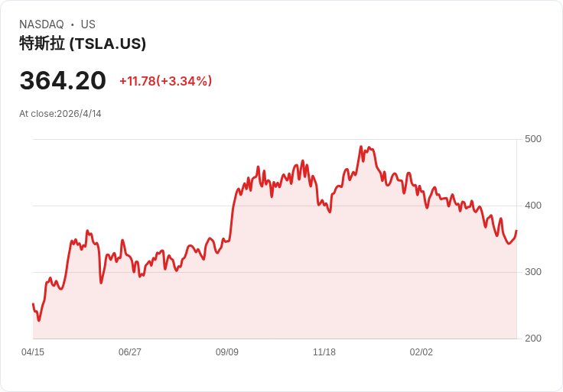Click the highest peak of the price line

360,147
